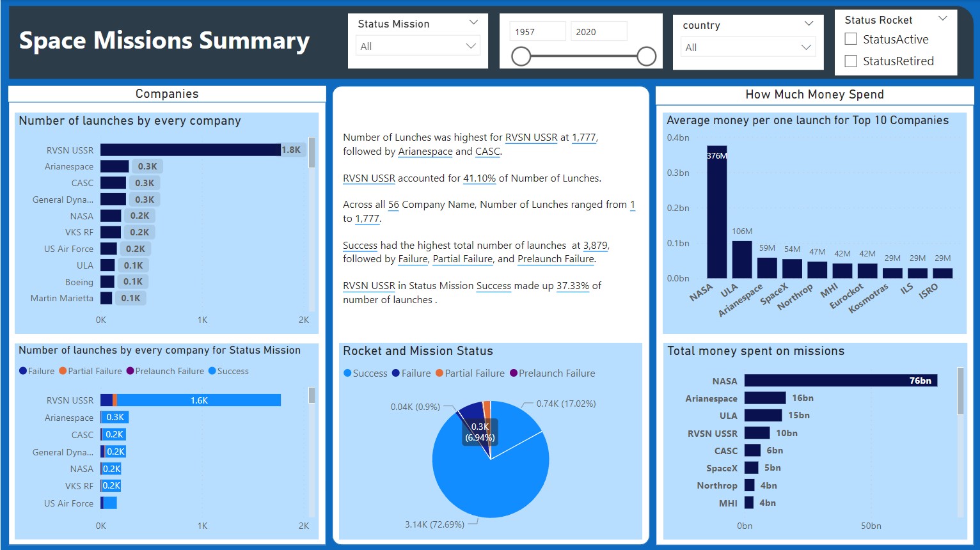980x550 pixels.
Task: Click the 3,879 link in narrative
Action: tap(596, 246)
